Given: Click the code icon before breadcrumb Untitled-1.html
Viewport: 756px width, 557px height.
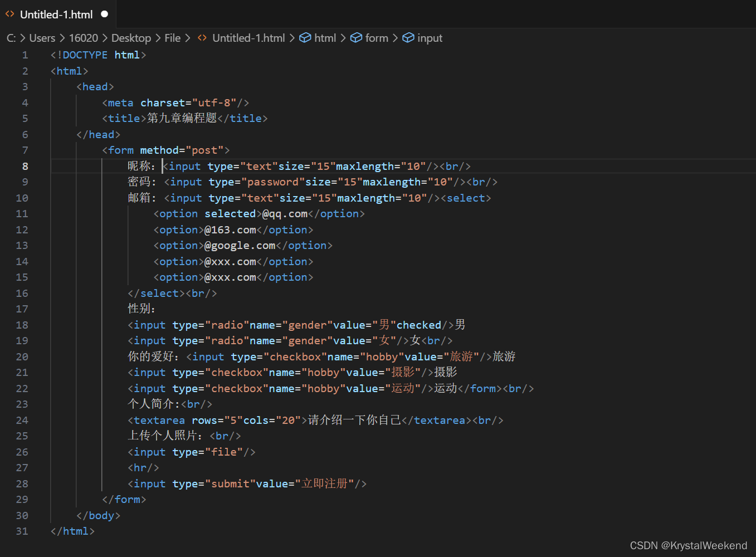Looking at the screenshot, I should [202, 38].
